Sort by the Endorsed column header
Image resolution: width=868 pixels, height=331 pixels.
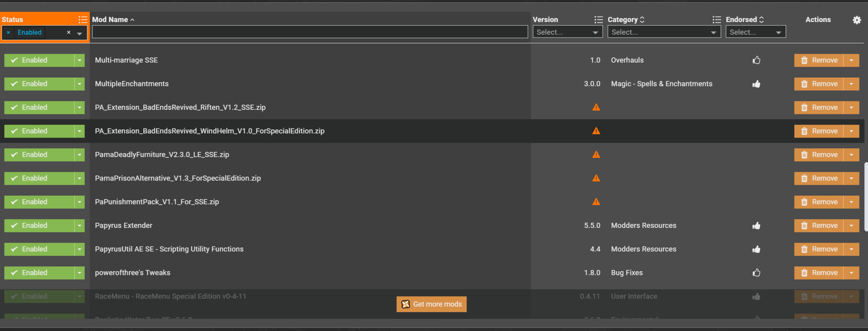pos(745,19)
